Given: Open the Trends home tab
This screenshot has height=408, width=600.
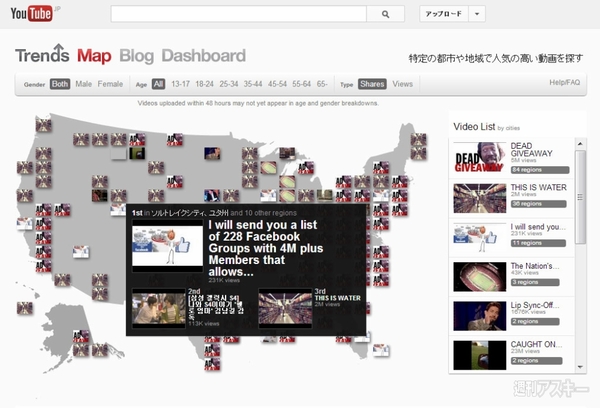Looking at the screenshot, I should (x=42, y=54).
